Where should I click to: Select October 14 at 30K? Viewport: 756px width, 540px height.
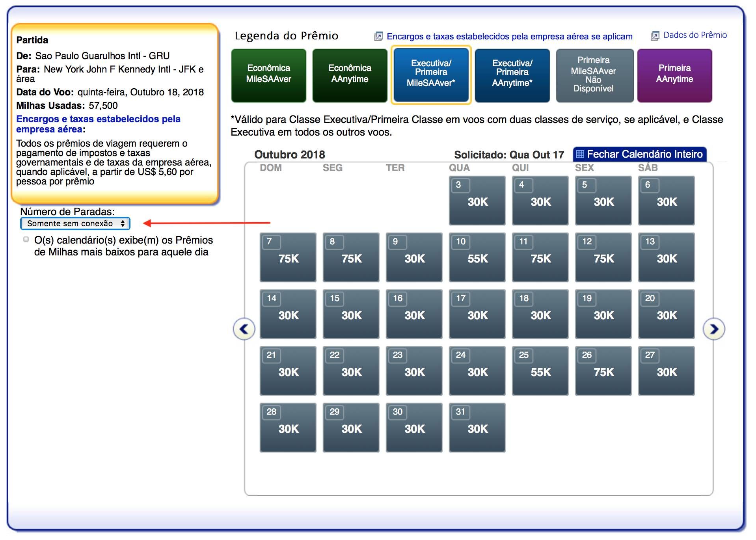(x=288, y=314)
